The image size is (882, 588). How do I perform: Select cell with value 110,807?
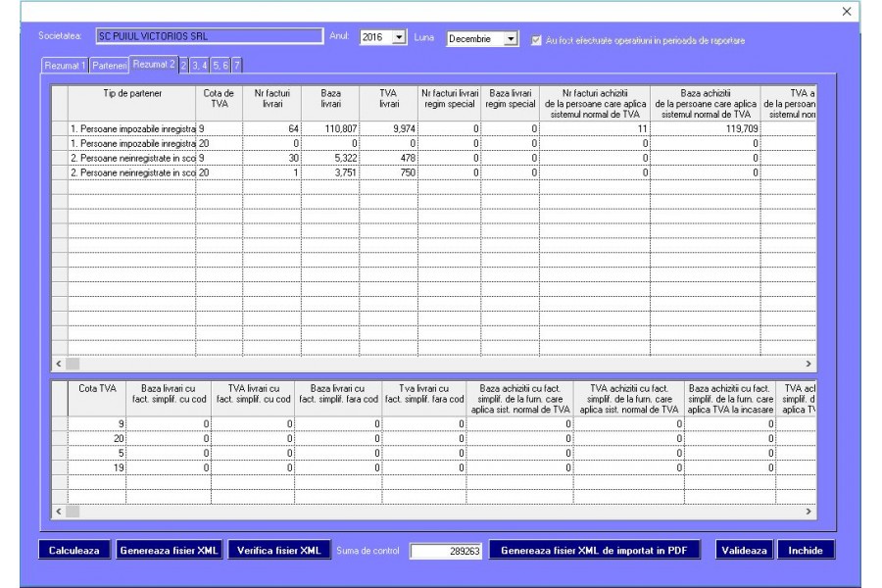pyautogui.click(x=331, y=128)
